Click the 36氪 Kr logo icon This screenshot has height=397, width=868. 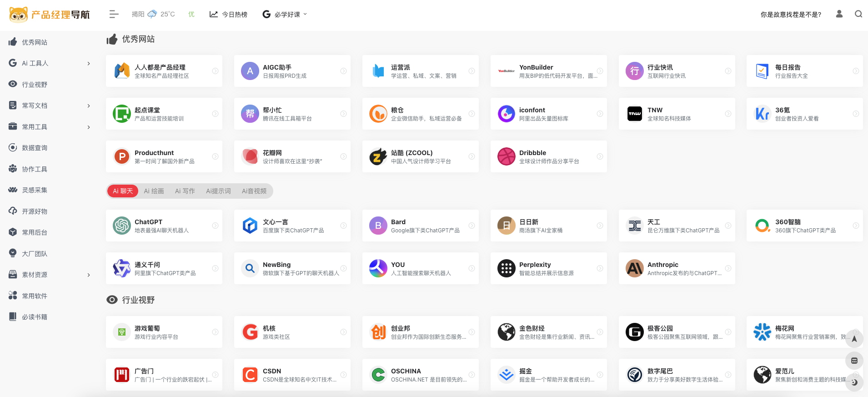click(763, 114)
